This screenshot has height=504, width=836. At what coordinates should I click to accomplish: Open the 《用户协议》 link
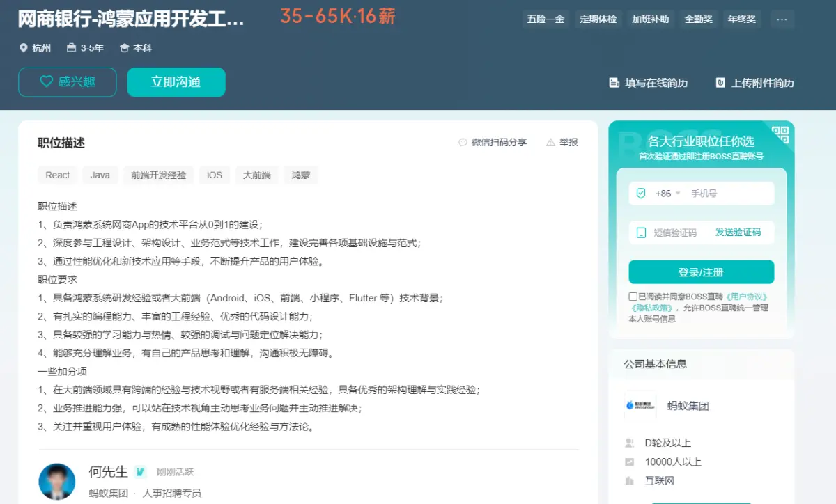pos(748,297)
